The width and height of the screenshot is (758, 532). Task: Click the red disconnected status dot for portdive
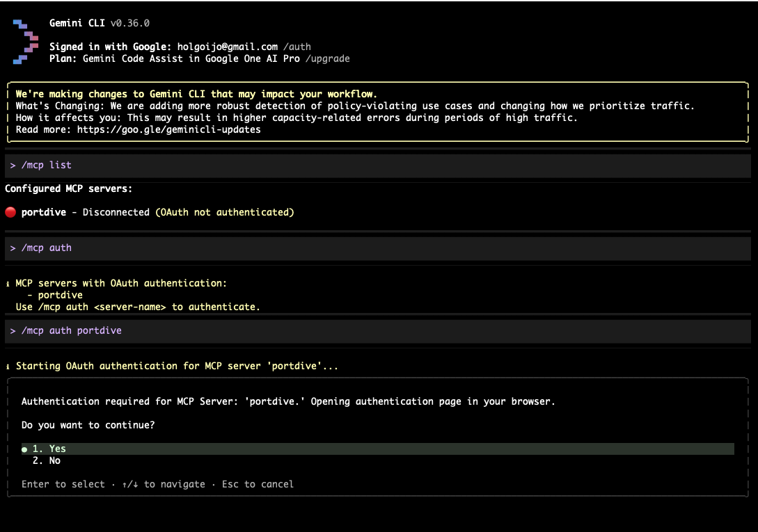[10, 212]
